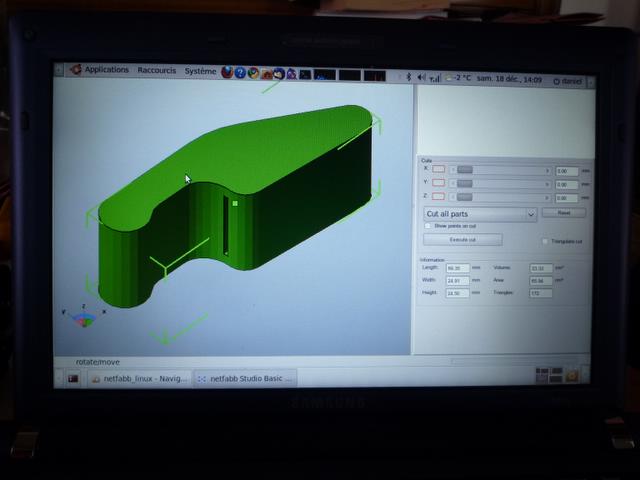Click the Ubuntu logo in the top panel
Image resolution: width=640 pixels, height=480 pixels.
pos(76,70)
